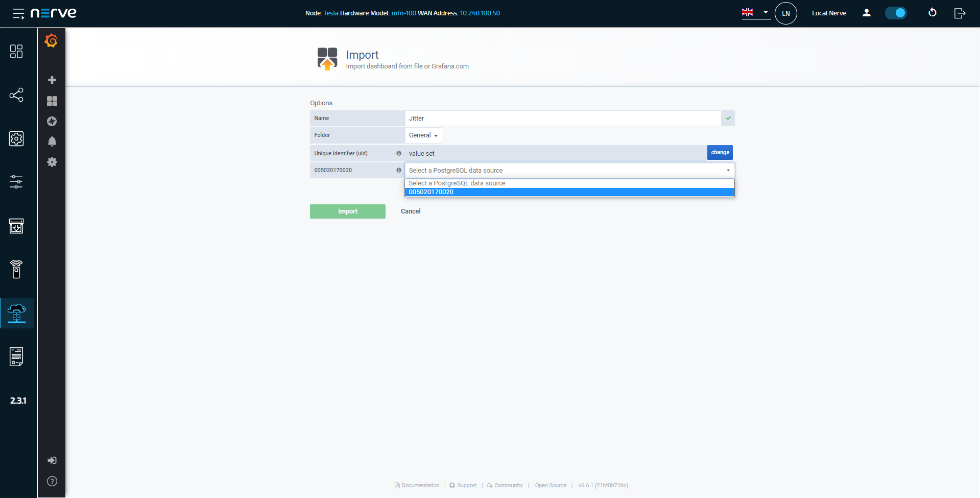Click the Create (plus) icon in Grafana sidebar
This screenshot has height=498, width=980.
pos(52,80)
